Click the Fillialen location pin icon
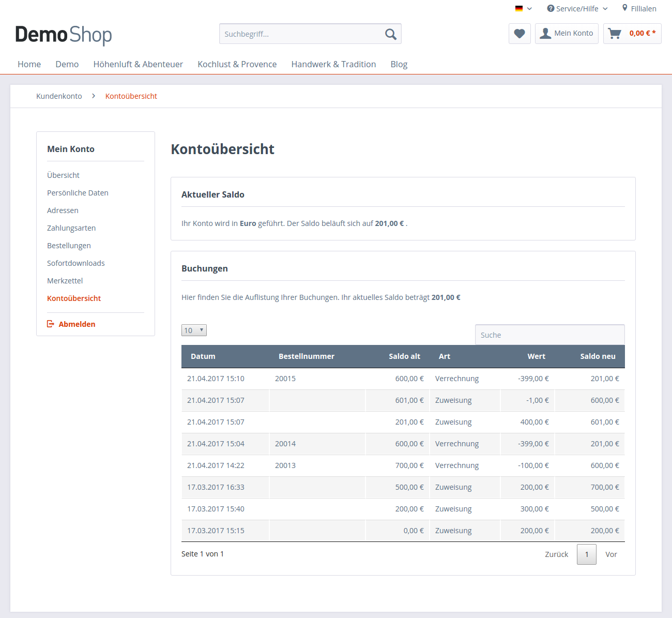 (x=625, y=8)
